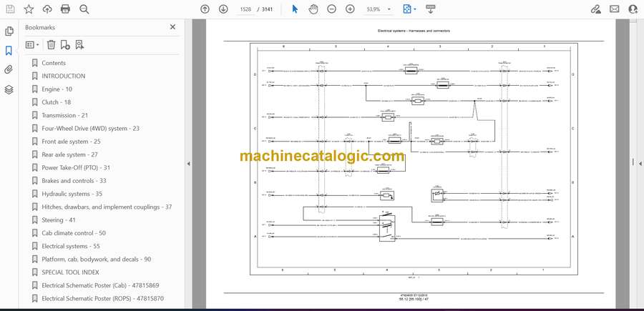Open the Contents bookmark
The width and height of the screenshot is (644, 311).
coord(54,63)
